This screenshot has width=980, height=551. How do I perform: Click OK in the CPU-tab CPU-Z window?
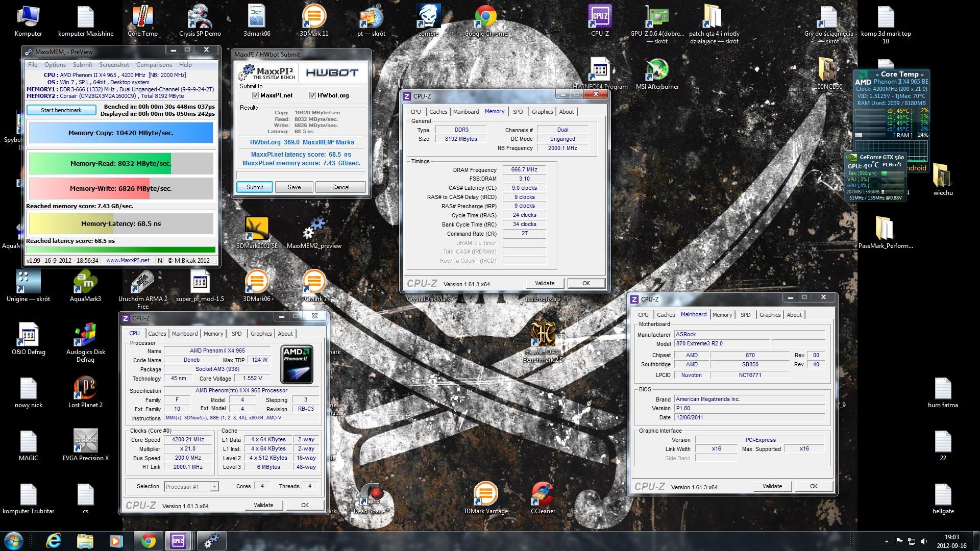coord(305,505)
